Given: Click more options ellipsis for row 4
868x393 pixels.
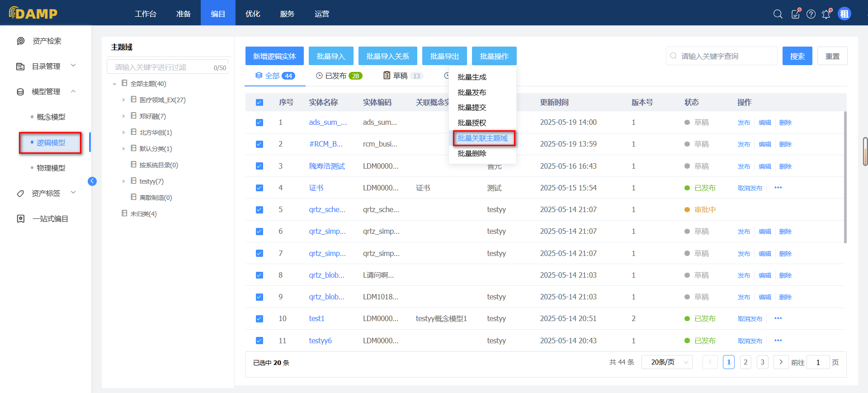Looking at the screenshot, I should [778, 188].
